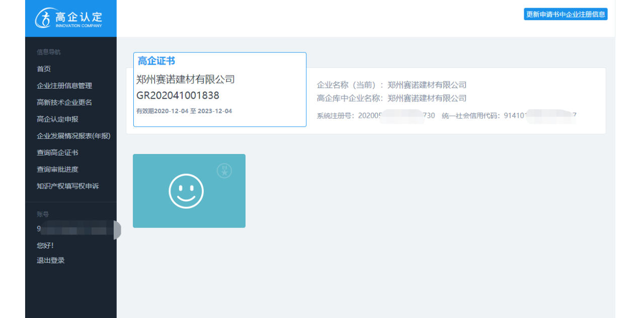Screen dimensions: 644x318
Task: Click the smiley face icon on the tile
Action: (x=186, y=191)
